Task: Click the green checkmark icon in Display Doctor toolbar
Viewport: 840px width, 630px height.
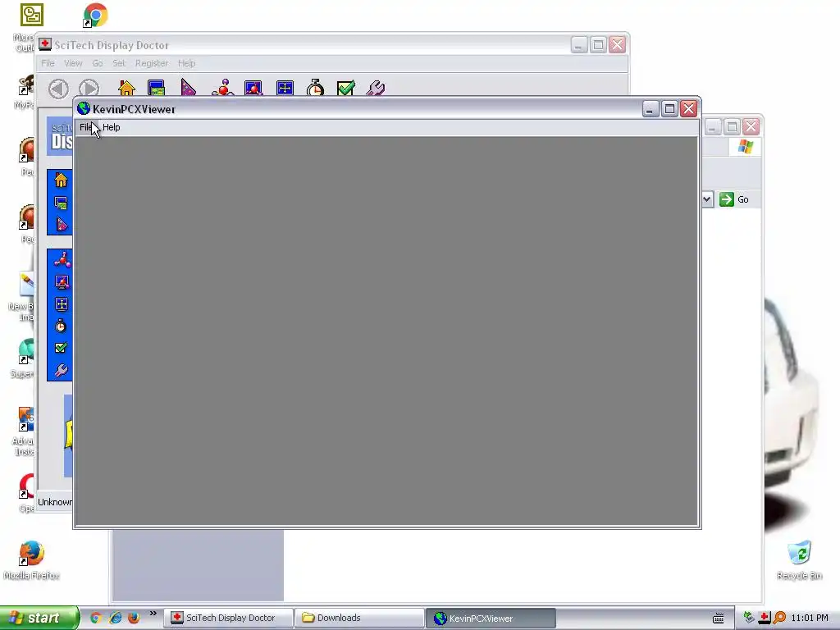Action: point(346,88)
